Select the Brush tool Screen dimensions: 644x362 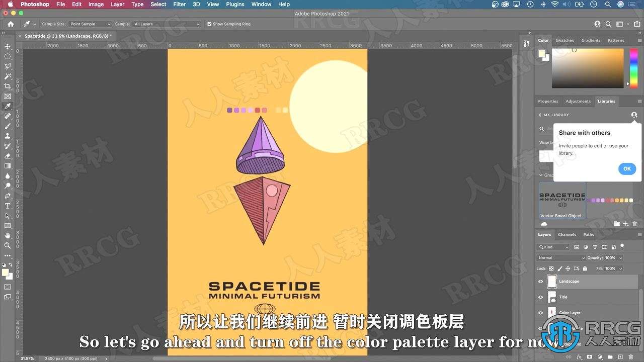[x=8, y=126]
